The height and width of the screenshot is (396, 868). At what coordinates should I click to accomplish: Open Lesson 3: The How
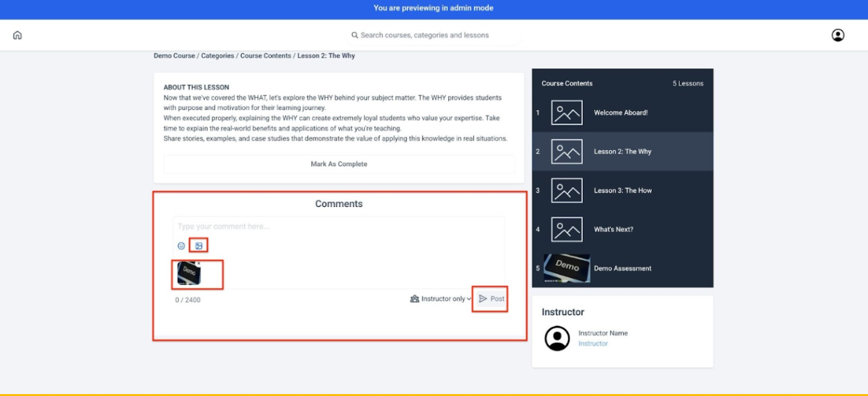(x=622, y=190)
